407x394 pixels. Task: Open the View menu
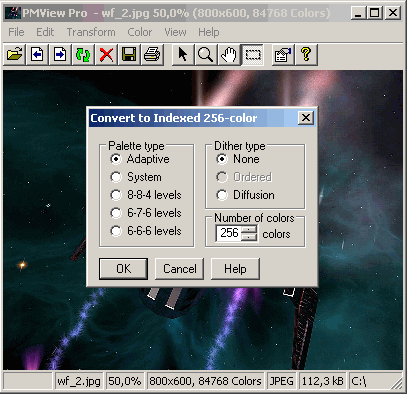point(175,32)
